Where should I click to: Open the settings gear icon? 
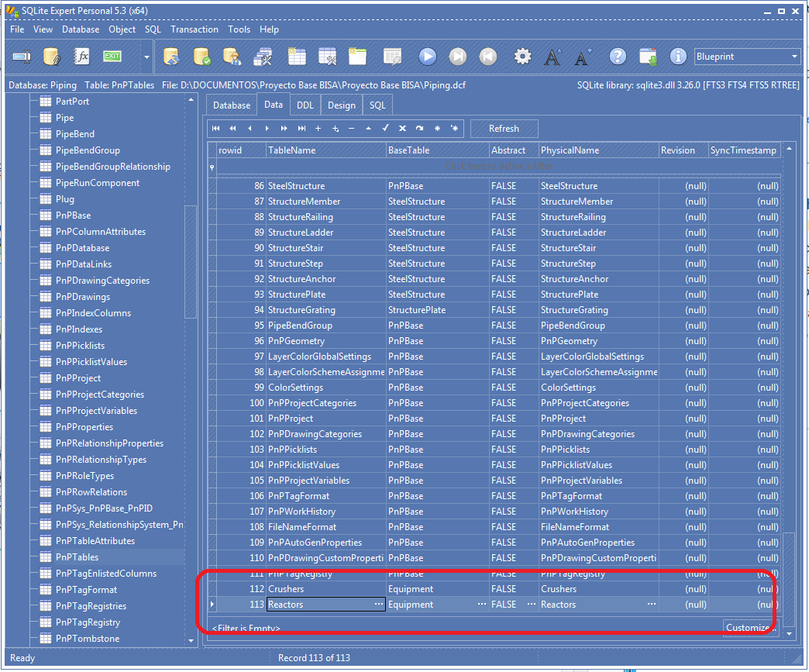pyautogui.click(x=523, y=56)
